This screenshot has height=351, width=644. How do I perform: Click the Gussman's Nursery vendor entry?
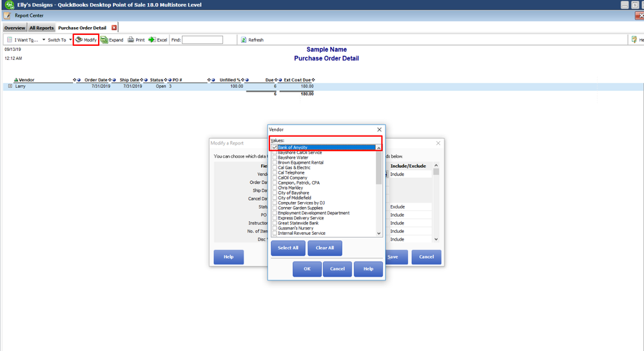click(x=295, y=228)
